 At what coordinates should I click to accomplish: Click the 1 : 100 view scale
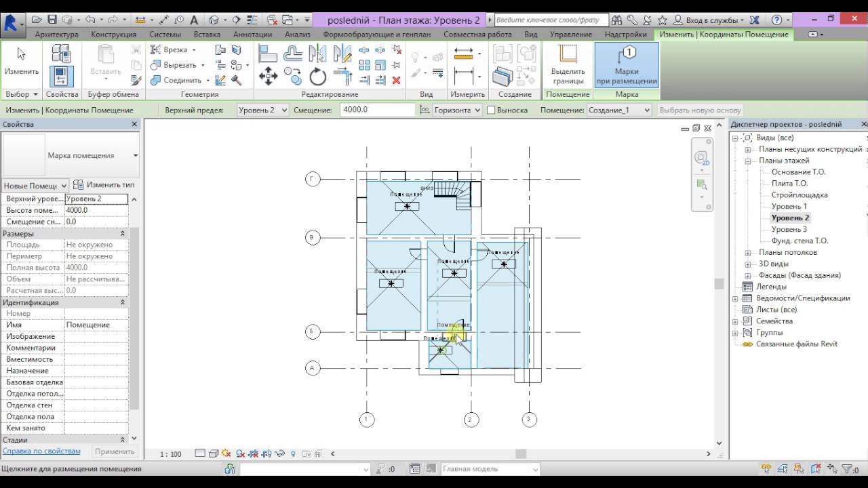170,454
